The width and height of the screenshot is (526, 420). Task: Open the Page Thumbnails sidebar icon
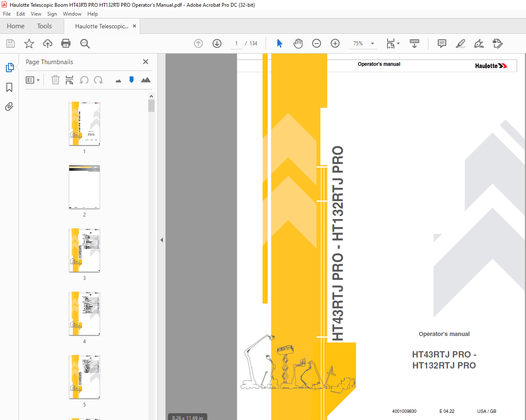pos(9,68)
